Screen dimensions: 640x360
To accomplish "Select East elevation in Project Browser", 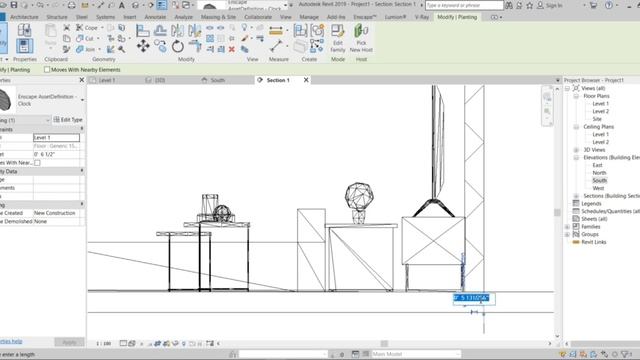I will pos(597,165).
